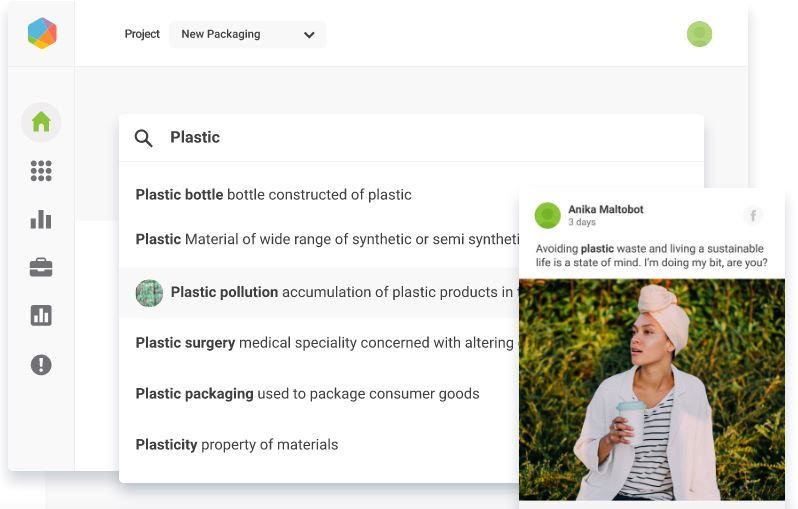Expand the New Packaging project dropdown
The width and height of the screenshot is (798, 509).
pos(247,34)
